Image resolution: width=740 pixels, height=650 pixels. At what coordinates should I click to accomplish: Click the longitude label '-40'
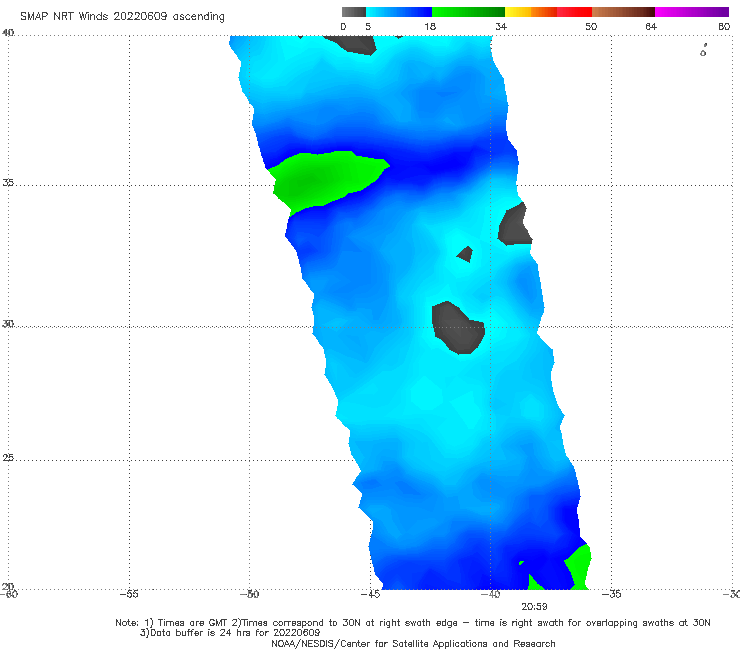[490, 594]
